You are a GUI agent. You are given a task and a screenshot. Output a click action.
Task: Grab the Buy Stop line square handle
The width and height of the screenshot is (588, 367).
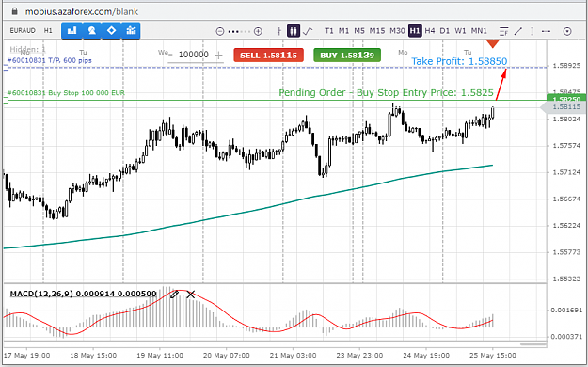[6, 100]
